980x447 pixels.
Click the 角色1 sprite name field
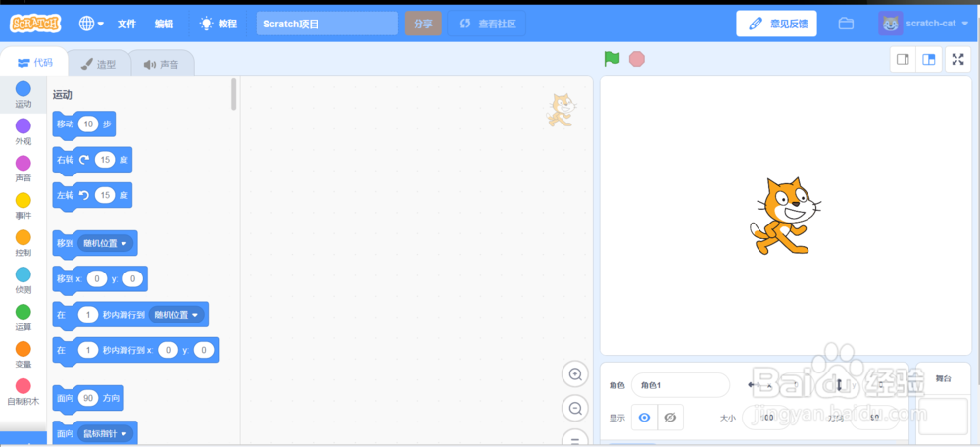680,385
